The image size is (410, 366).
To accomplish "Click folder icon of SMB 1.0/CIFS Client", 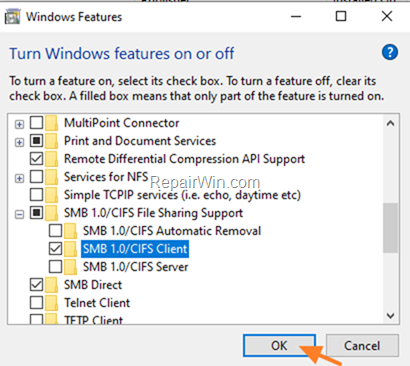I will pos(71,249).
